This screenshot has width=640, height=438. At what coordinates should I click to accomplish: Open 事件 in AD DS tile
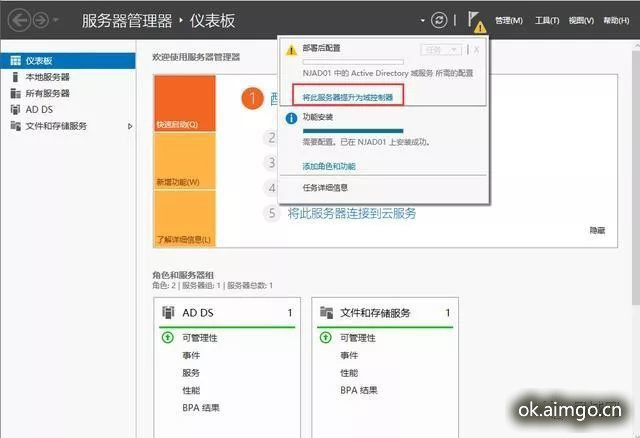click(191, 356)
